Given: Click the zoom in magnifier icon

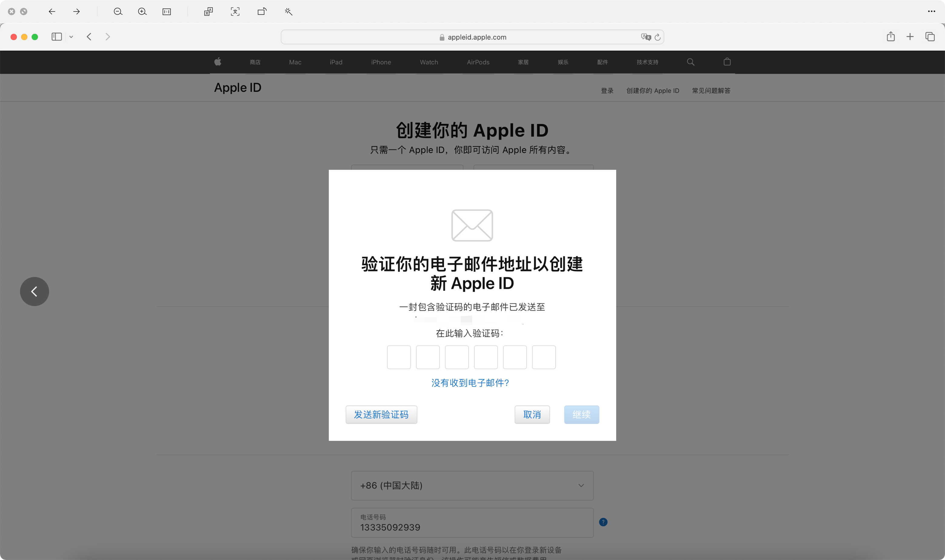Looking at the screenshot, I should point(142,12).
